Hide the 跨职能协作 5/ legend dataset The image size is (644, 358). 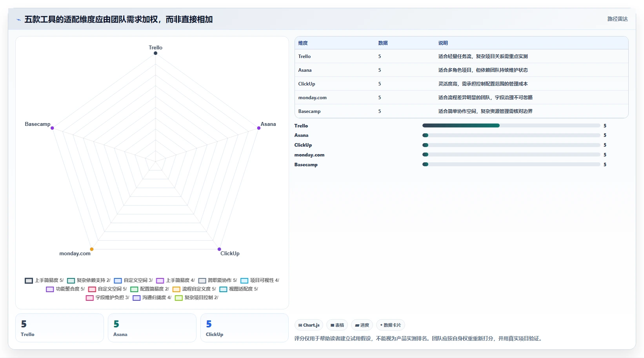pyautogui.click(x=218, y=280)
